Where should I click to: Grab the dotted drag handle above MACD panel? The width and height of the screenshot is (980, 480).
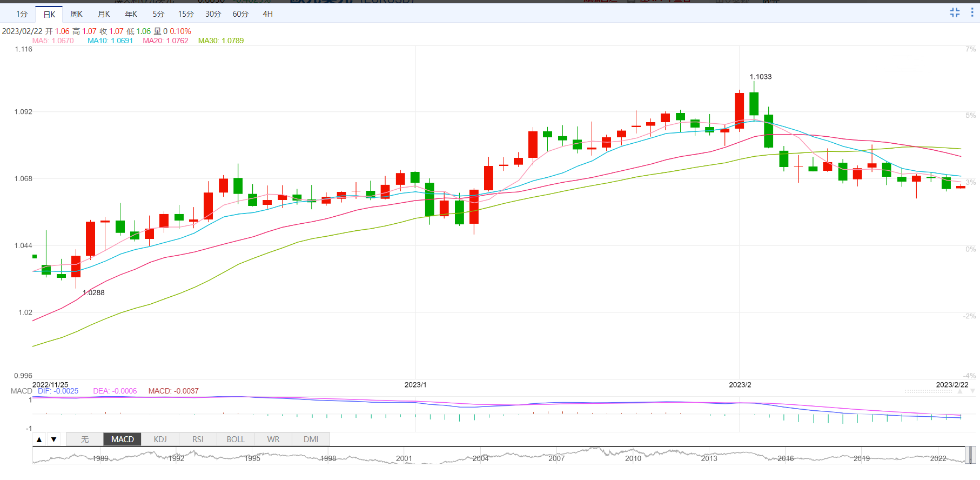pos(928,391)
